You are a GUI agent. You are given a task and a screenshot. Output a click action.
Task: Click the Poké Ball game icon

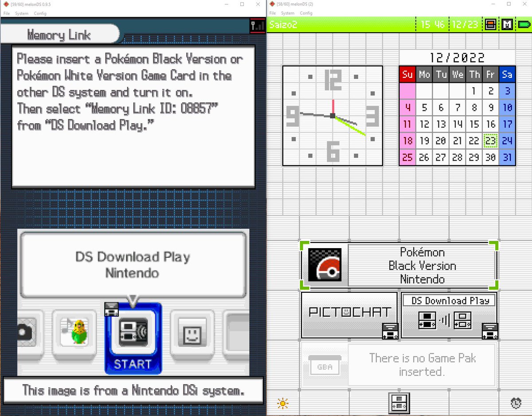(325, 265)
